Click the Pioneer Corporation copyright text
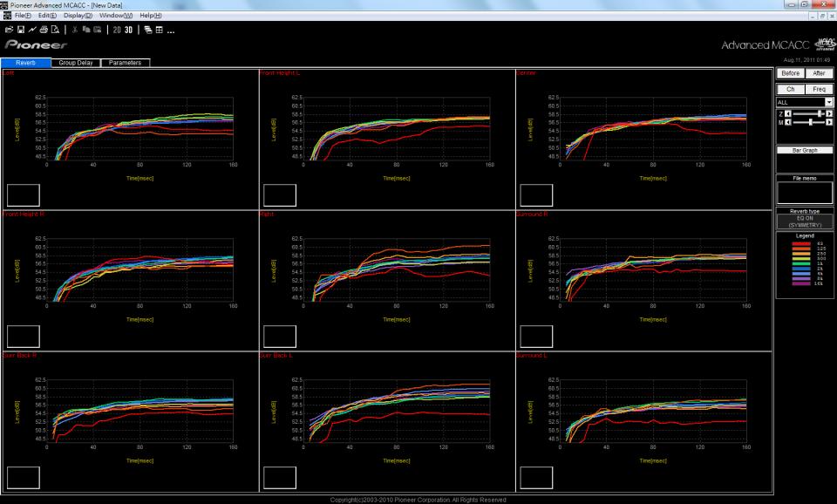The width and height of the screenshot is (837, 504). pyautogui.click(x=418, y=500)
